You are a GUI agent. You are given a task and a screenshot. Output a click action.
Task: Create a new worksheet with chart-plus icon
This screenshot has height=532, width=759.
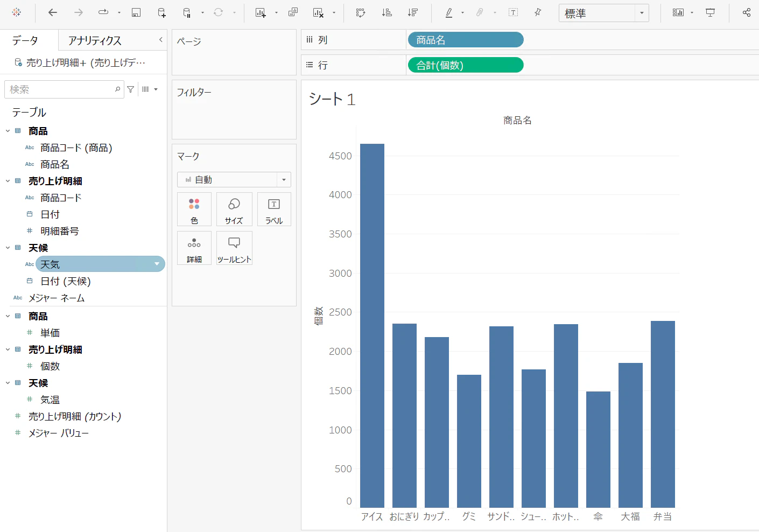261,12
